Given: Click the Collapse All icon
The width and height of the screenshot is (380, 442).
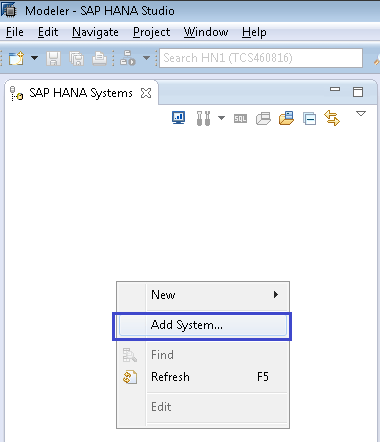Looking at the screenshot, I should (309, 119).
